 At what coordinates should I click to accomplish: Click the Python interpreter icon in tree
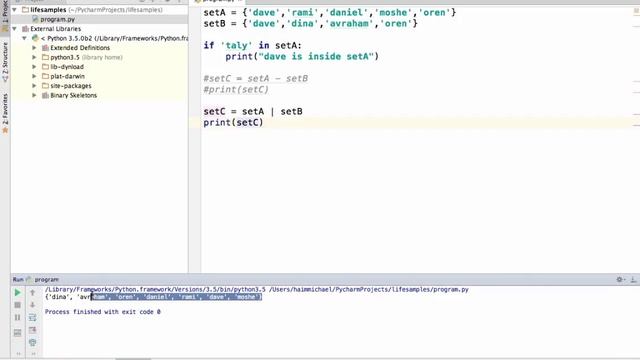35,38
